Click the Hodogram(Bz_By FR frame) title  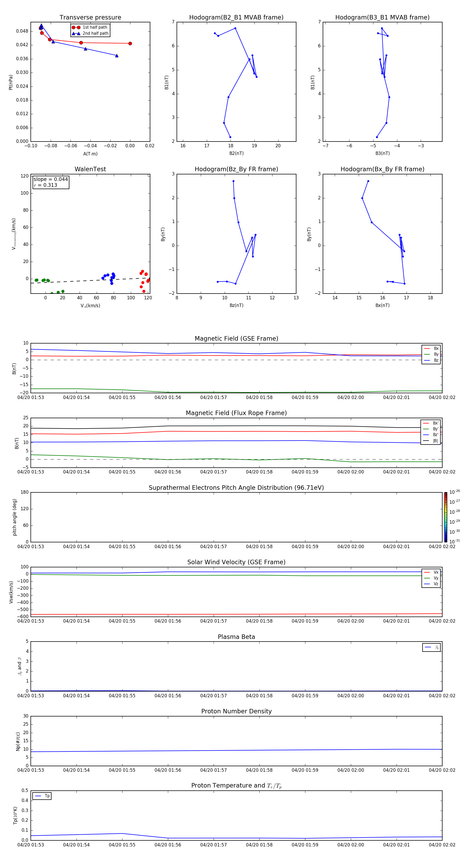[x=236, y=169]
